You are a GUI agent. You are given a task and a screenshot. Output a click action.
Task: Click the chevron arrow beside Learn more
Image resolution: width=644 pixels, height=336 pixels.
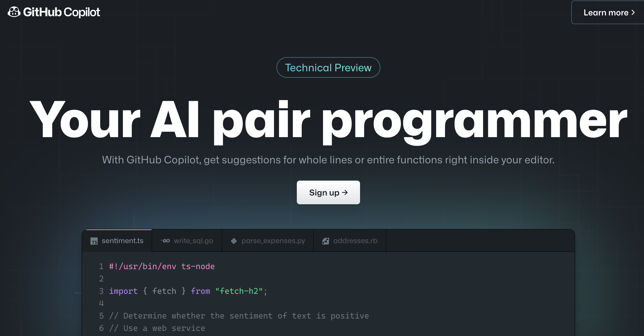coord(633,12)
